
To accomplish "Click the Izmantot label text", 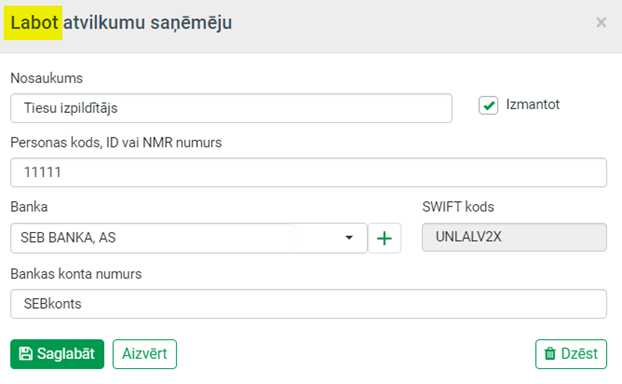I will tap(532, 105).
